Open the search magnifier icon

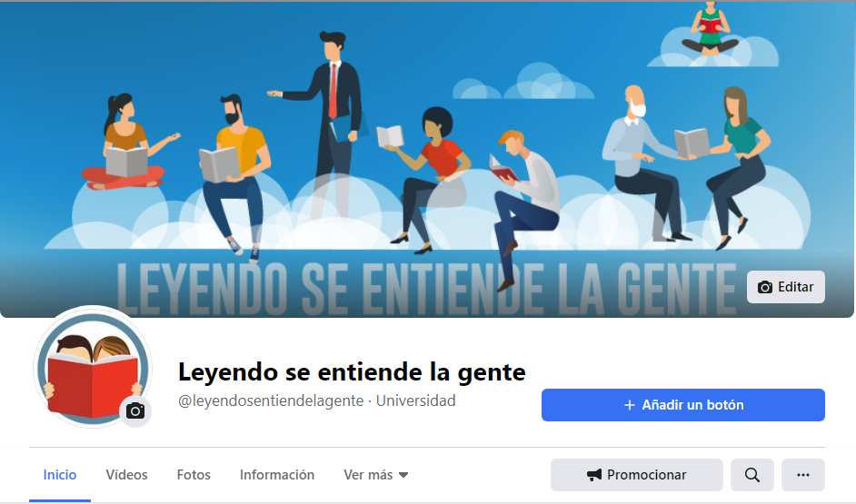[751, 475]
